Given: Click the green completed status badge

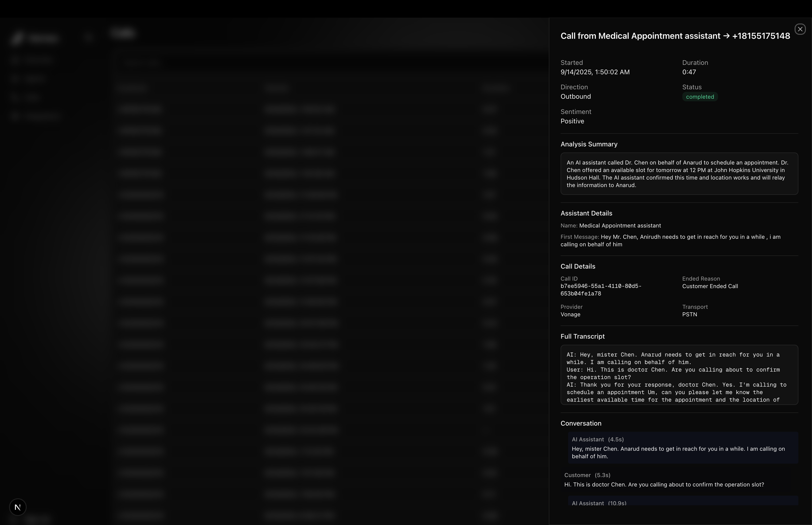Looking at the screenshot, I should click(x=699, y=97).
